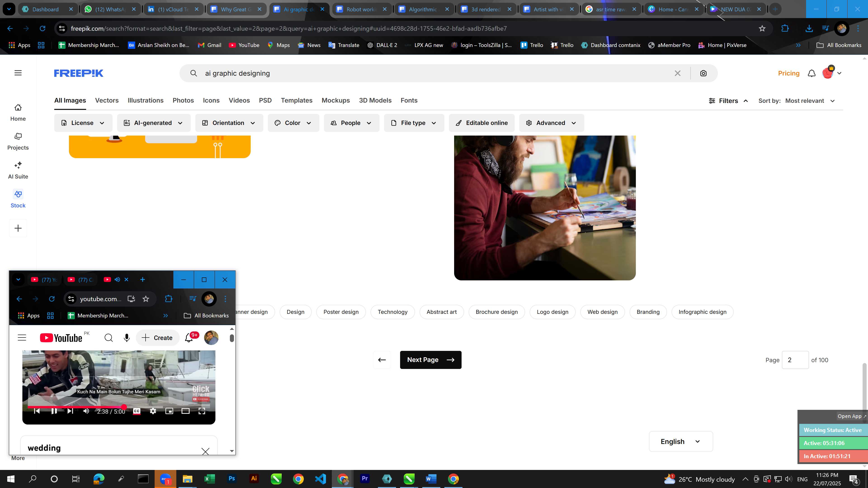The image size is (868, 488).
Task: Open AI Suite in Freepik sidebar
Action: click(x=18, y=170)
